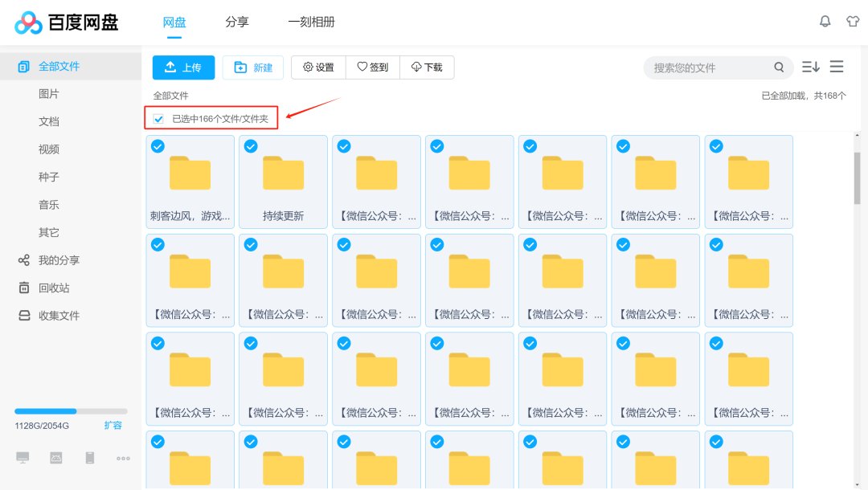Click the 扩容 link

[x=113, y=425]
